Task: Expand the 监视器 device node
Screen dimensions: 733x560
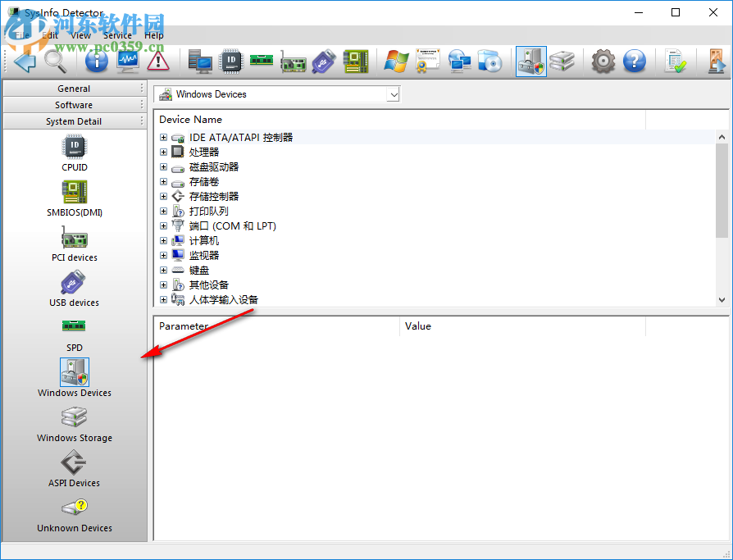Action: tap(162, 255)
